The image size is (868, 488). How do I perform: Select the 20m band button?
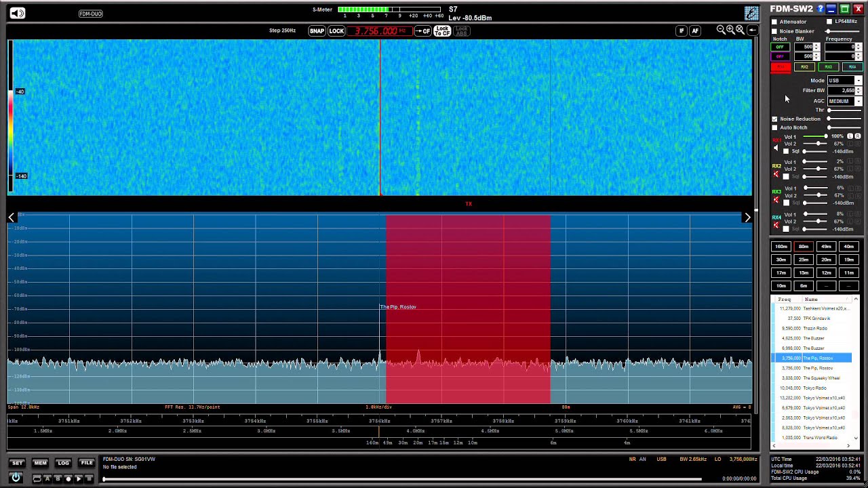[x=826, y=260]
